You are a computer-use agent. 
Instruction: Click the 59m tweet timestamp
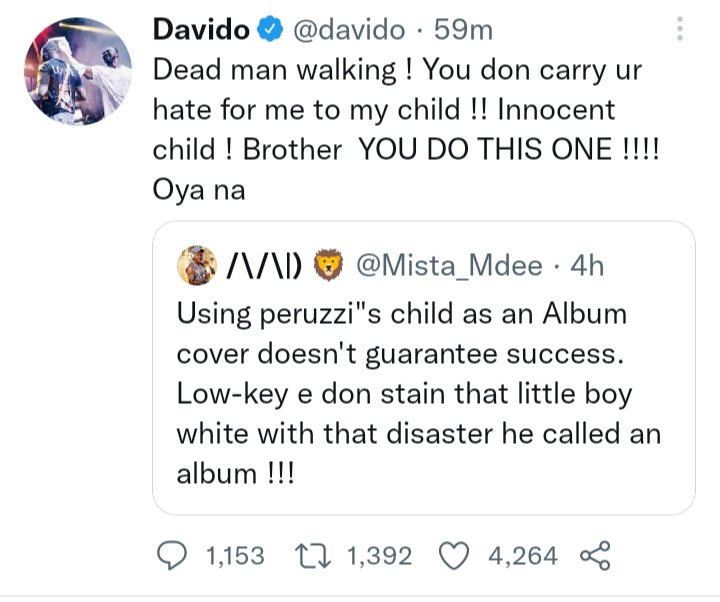464,30
